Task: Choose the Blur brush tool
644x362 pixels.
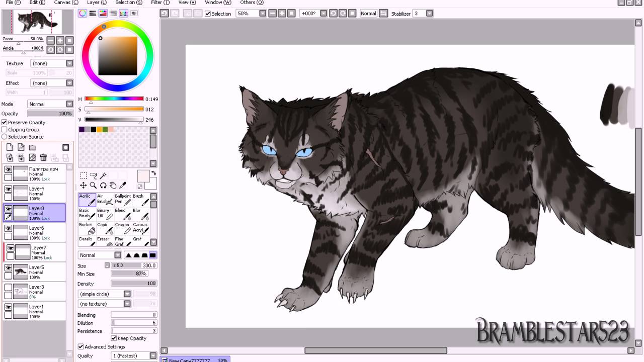Action: [x=140, y=214]
